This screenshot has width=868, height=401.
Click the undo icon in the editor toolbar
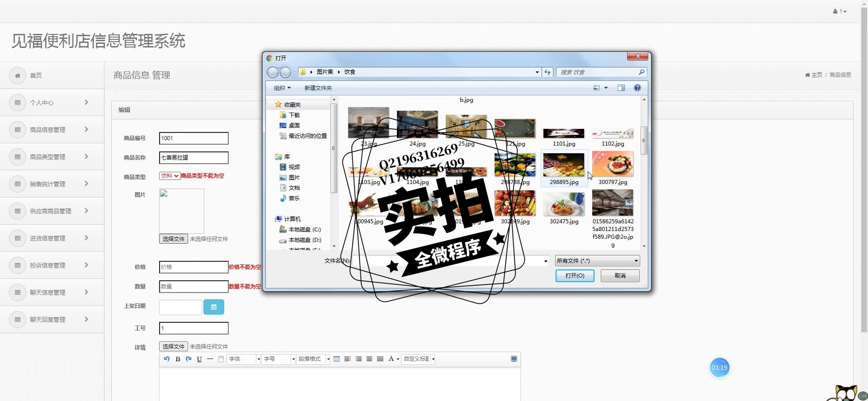pos(167,359)
